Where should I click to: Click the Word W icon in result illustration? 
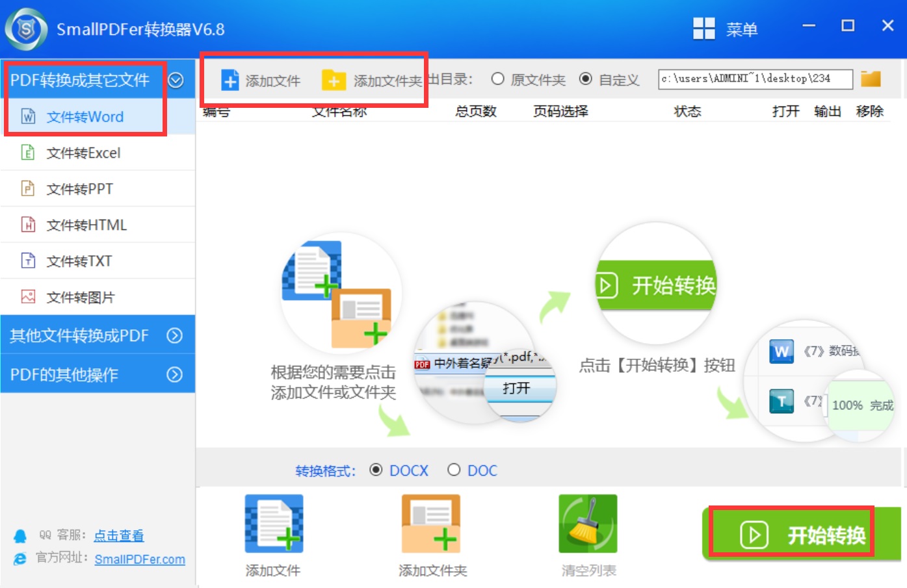point(782,352)
